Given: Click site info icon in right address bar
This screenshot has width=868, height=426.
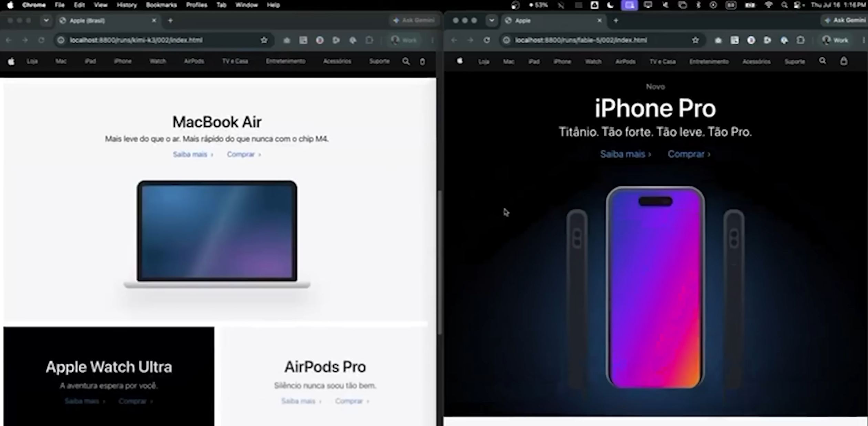Looking at the screenshot, I should point(506,40).
